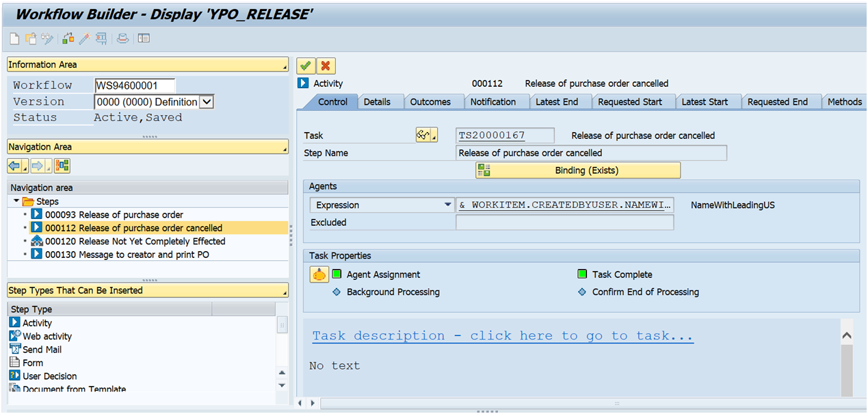Click the red X cancel icon
The height and width of the screenshot is (414, 868).
(326, 66)
